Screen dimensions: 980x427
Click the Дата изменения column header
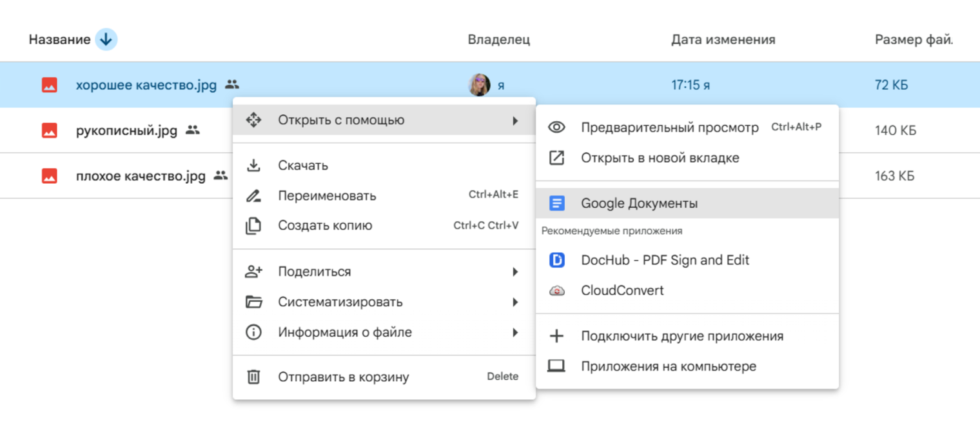pos(723,39)
